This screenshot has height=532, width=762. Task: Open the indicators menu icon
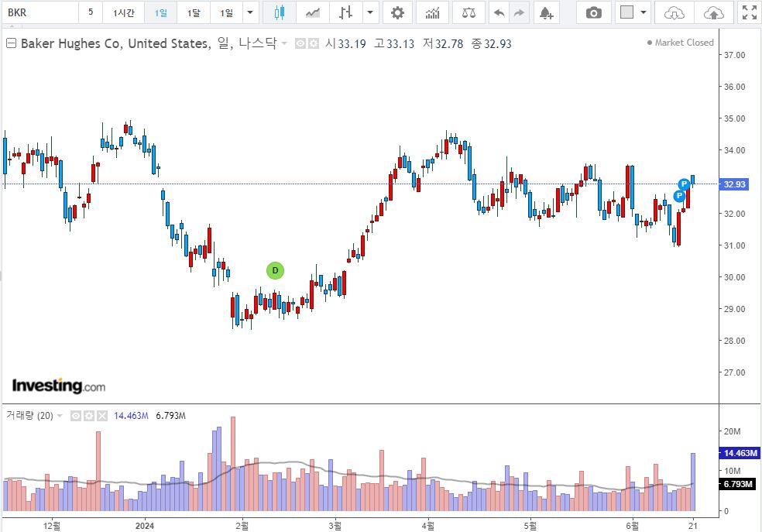pyautogui.click(x=433, y=12)
